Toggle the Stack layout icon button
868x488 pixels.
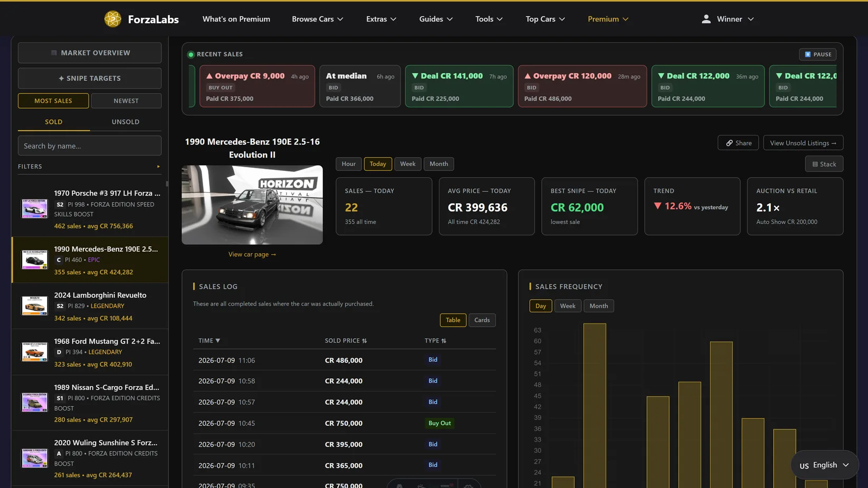824,164
